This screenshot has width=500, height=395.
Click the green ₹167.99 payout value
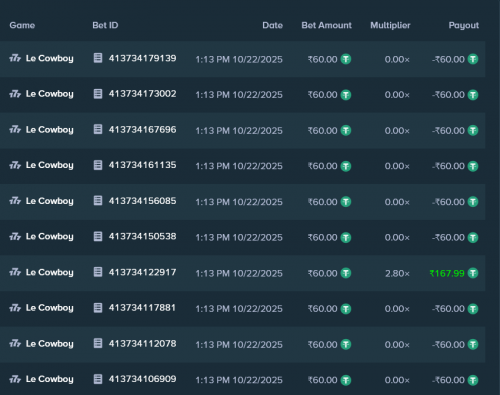(447, 273)
